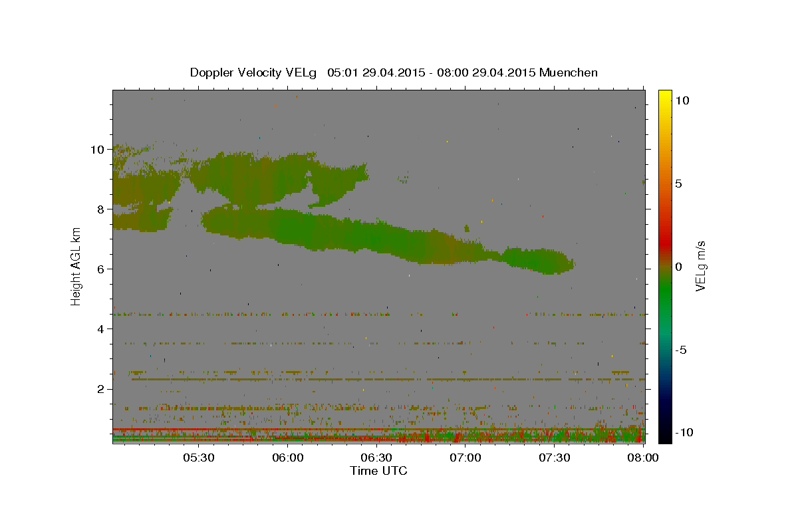Click the colorbar value -5 label

point(681,350)
